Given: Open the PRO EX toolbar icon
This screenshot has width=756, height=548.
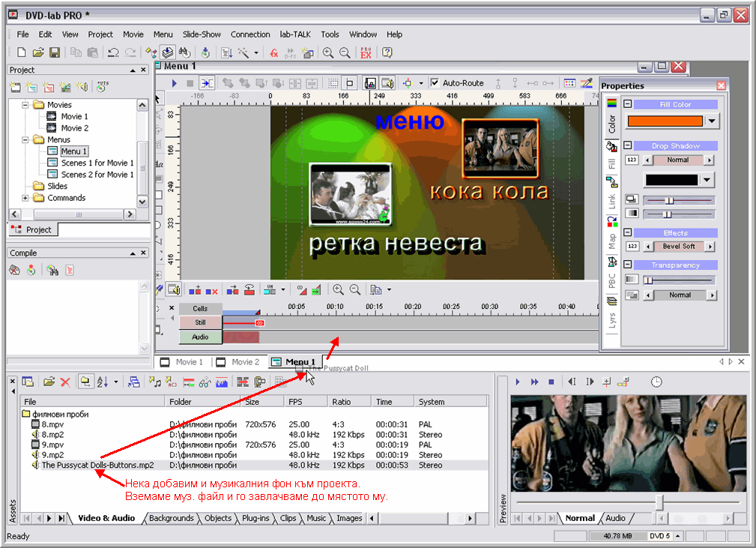Looking at the screenshot, I should pyautogui.click(x=366, y=52).
